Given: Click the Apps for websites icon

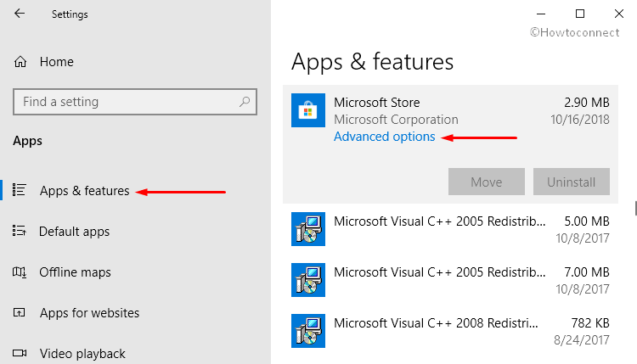Looking at the screenshot, I should tap(19, 312).
